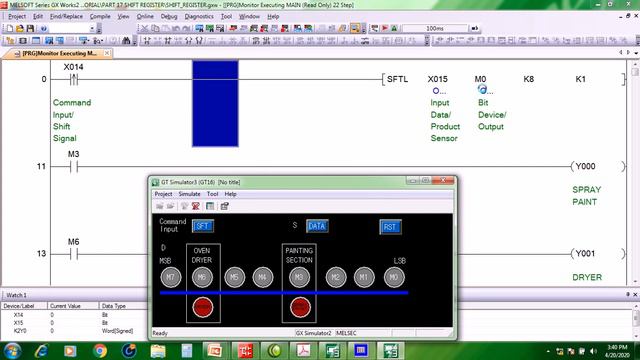Open the Project menu in GX Works2
The image size is (640, 360).
(x=17, y=16)
